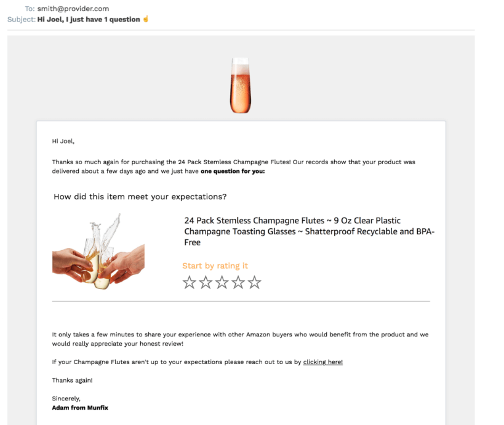
Task: Rate the champagne flutes five stars
Action: (255, 283)
